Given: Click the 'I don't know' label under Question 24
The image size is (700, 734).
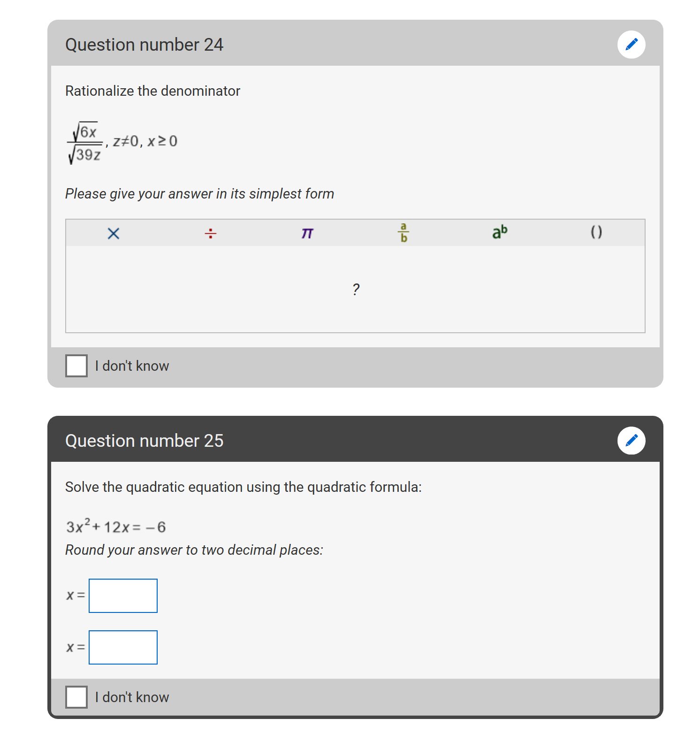Looking at the screenshot, I should pos(132,366).
